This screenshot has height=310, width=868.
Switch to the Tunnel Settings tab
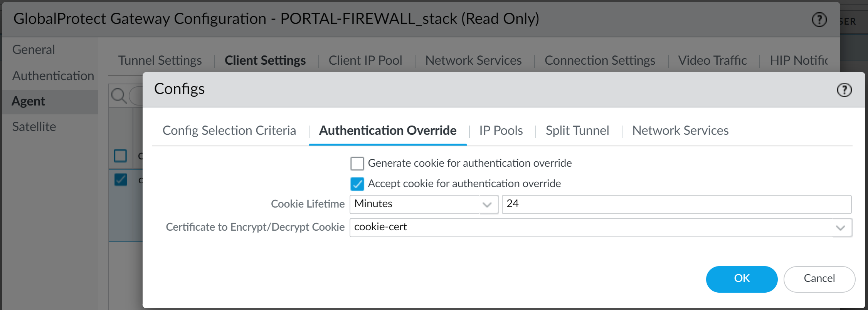point(160,60)
